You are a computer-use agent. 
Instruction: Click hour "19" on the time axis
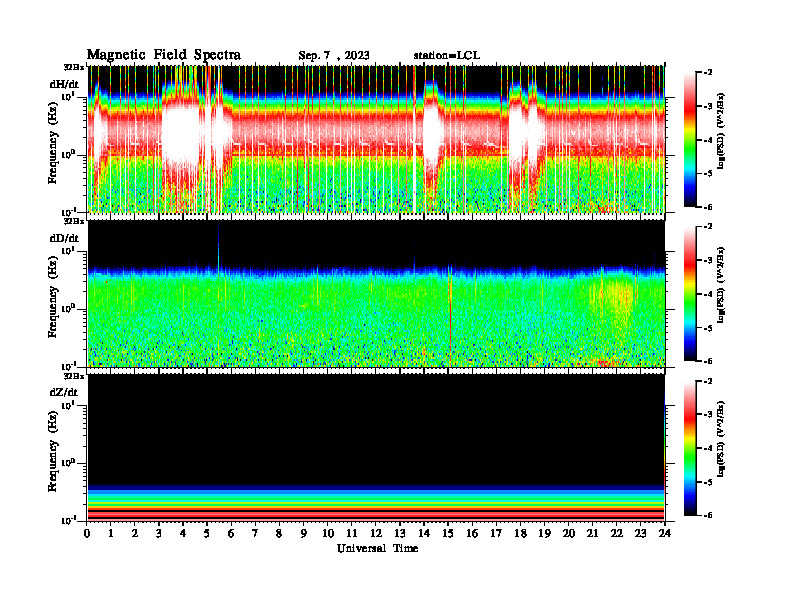[544, 533]
